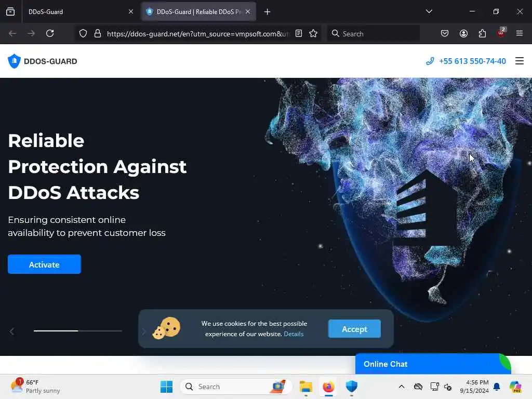Open Save to Pocket

[x=445, y=34]
